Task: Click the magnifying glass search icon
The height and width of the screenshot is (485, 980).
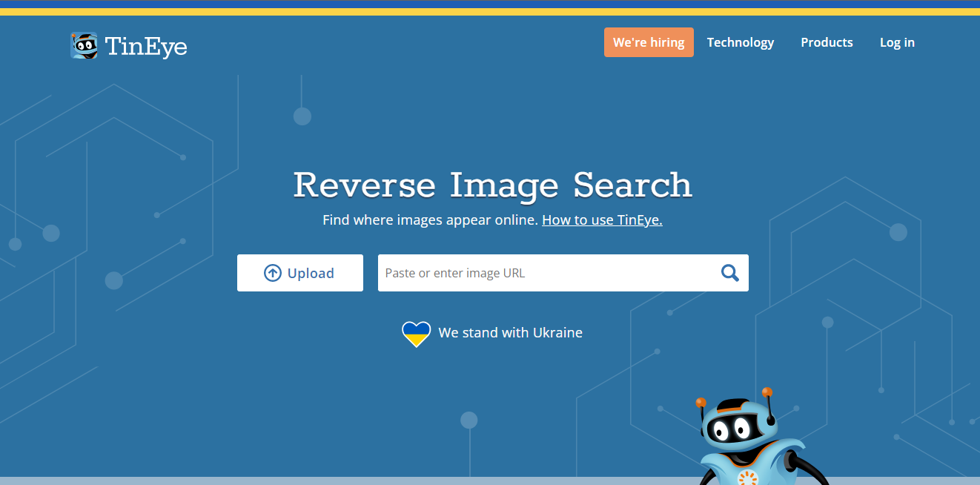Action: pyautogui.click(x=729, y=273)
